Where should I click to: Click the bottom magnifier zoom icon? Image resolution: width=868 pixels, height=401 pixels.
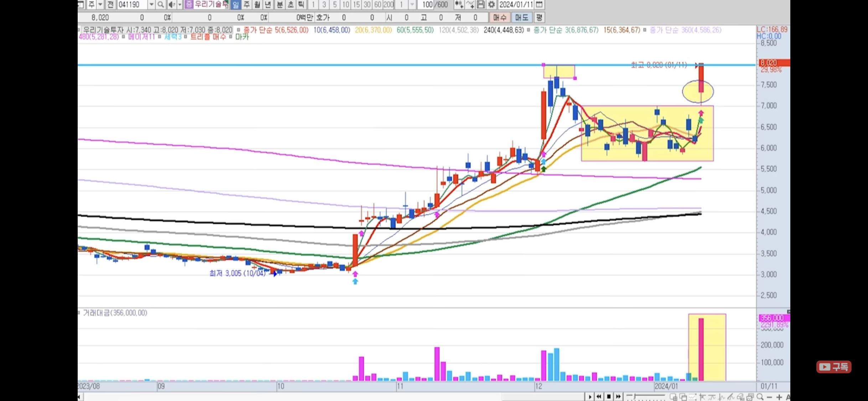[760, 397]
